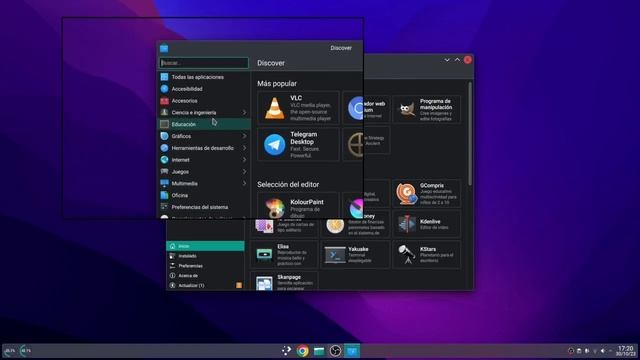This screenshot has width=640, height=360.
Task: Launch Google Chrome from the taskbar
Action: (x=303, y=351)
